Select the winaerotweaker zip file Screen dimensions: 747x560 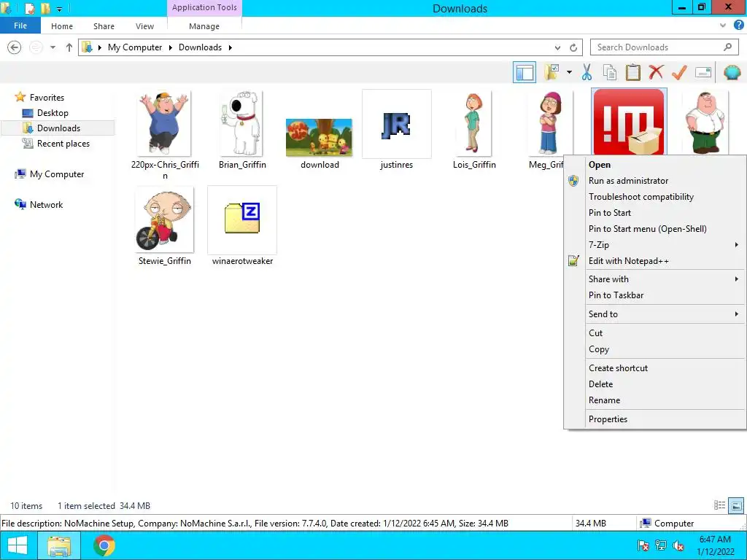click(x=242, y=226)
